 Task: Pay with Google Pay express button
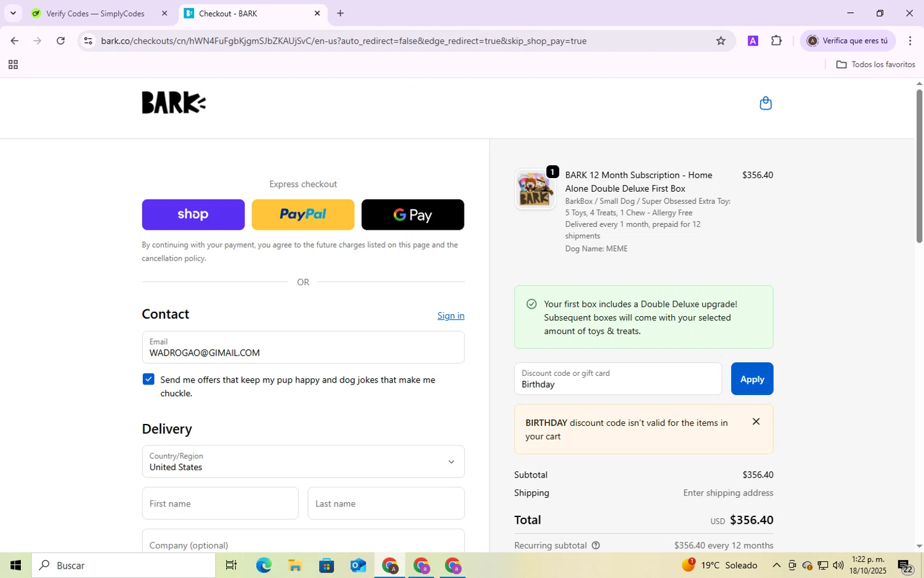(413, 214)
